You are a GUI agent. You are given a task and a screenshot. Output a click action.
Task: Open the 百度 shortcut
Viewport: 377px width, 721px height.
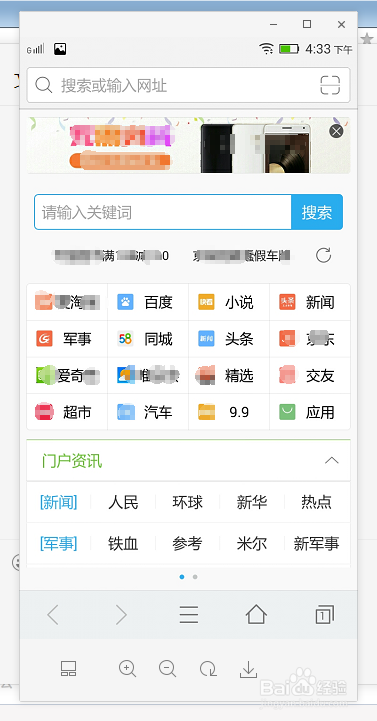tap(148, 302)
